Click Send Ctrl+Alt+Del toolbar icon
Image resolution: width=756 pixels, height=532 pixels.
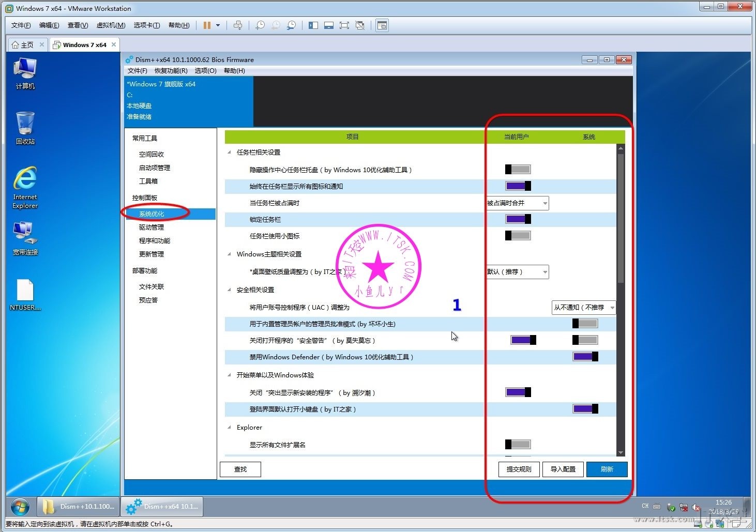pyautogui.click(x=238, y=25)
